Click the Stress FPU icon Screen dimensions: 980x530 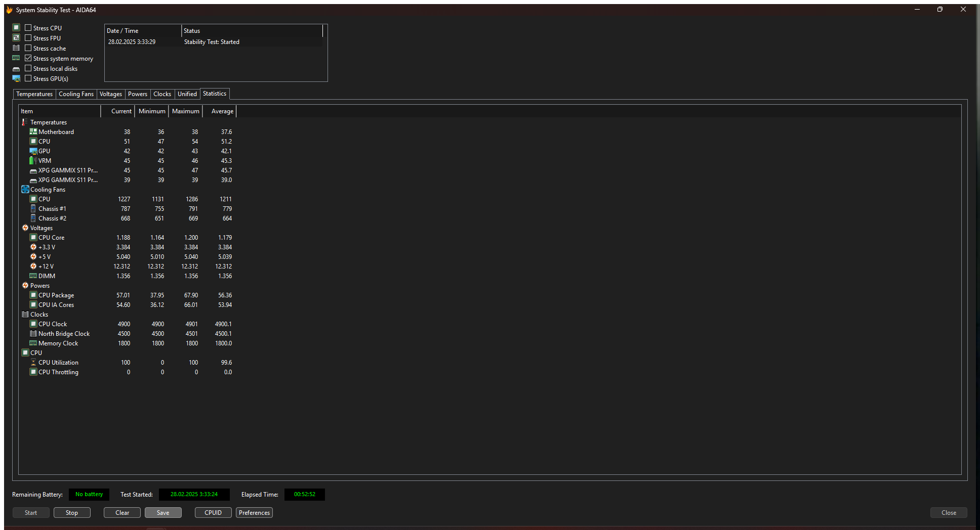coord(16,38)
